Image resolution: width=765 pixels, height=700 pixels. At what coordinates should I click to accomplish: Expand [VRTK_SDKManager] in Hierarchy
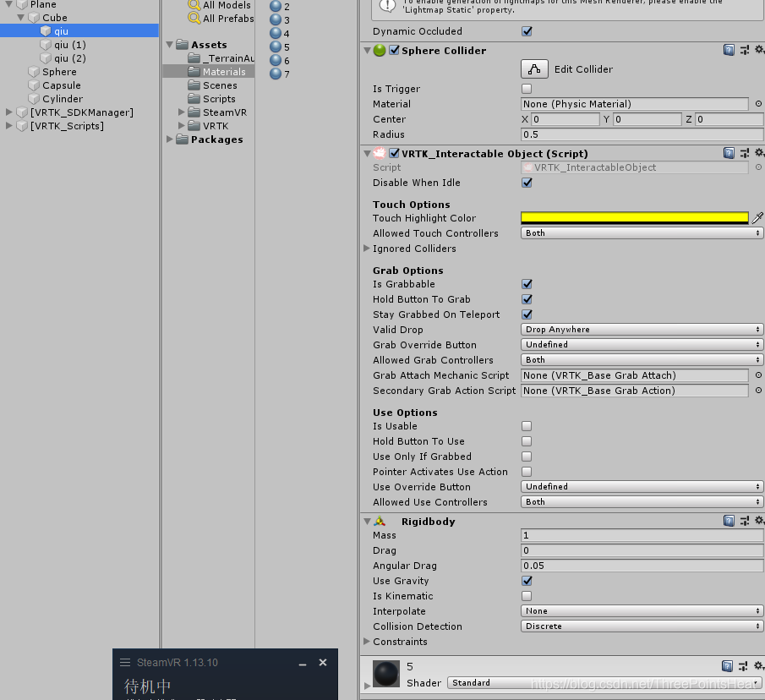(8, 112)
